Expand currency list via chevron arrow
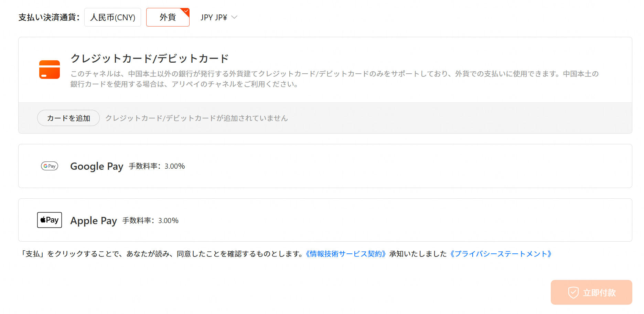The width and height of the screenshot is (644, 314). click(x=234, y=17)
